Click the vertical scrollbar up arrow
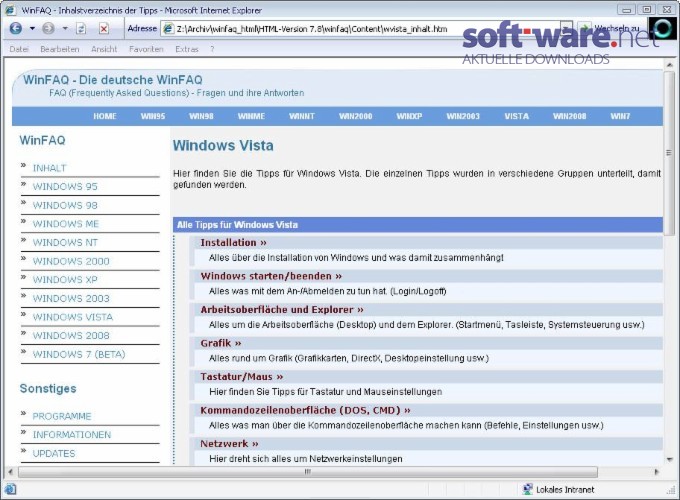This screenshot has height=500, width=680. [669, 65]
